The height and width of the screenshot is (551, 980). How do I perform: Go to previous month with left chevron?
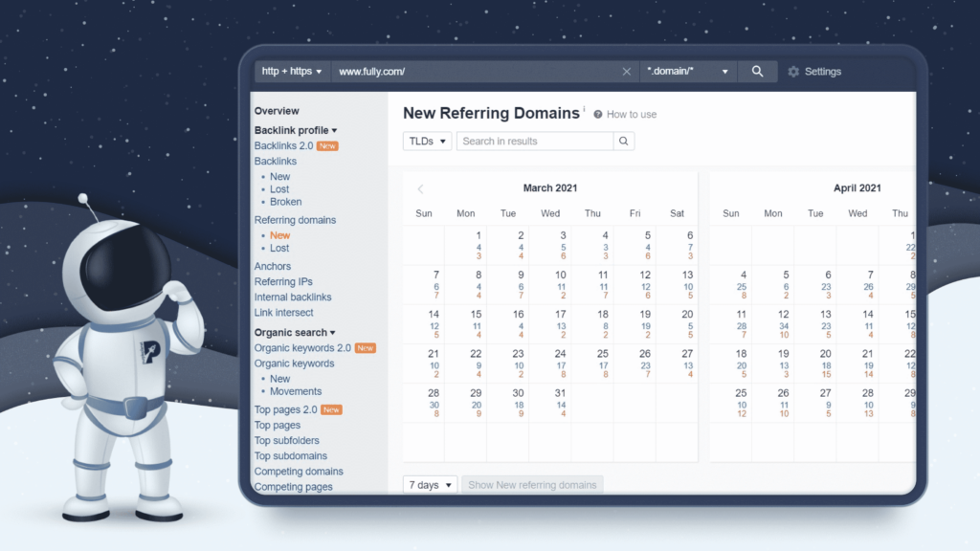421,188
